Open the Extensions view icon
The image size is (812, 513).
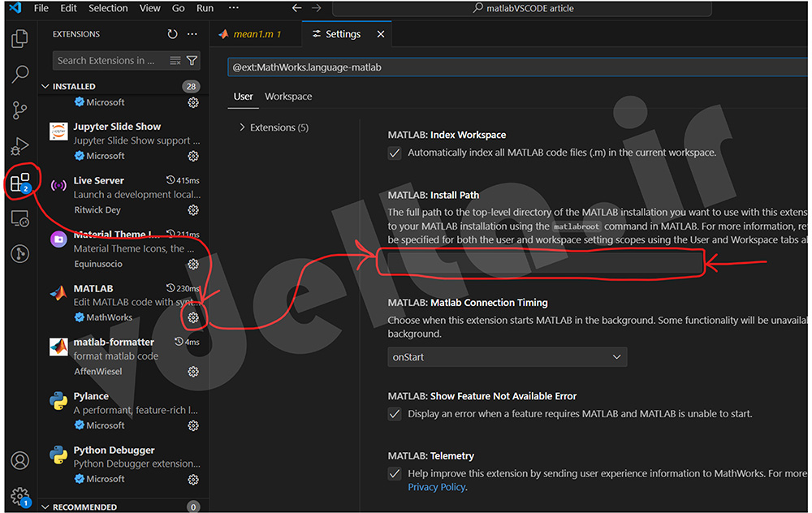(x=19, y=182)
